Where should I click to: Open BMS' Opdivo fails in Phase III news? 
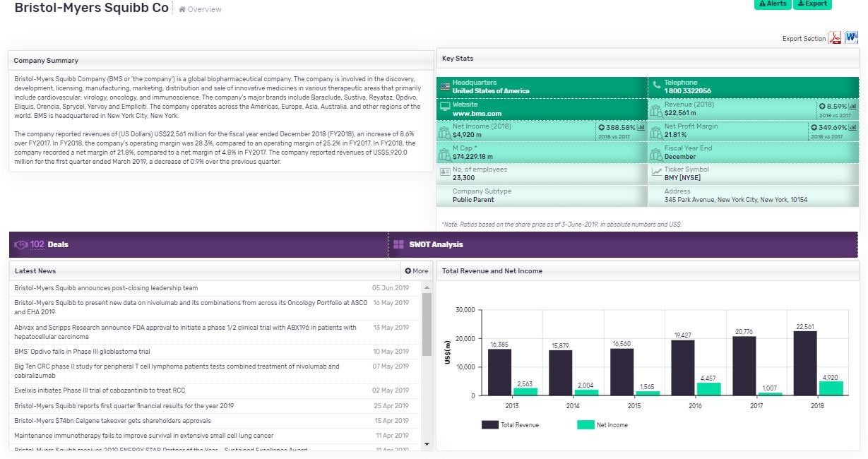tap(82, 352)
